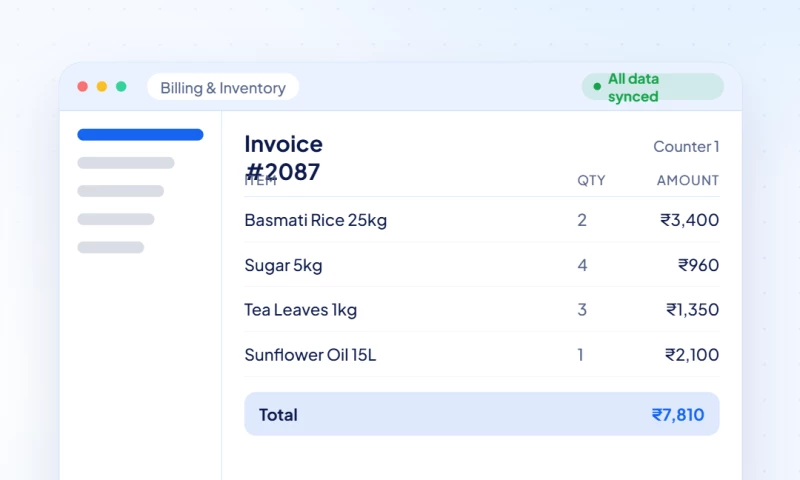800x480 pixels.
Task: Click the Billing & Inventory title pill
Action: pyautogui.click(x=223, y=87)
